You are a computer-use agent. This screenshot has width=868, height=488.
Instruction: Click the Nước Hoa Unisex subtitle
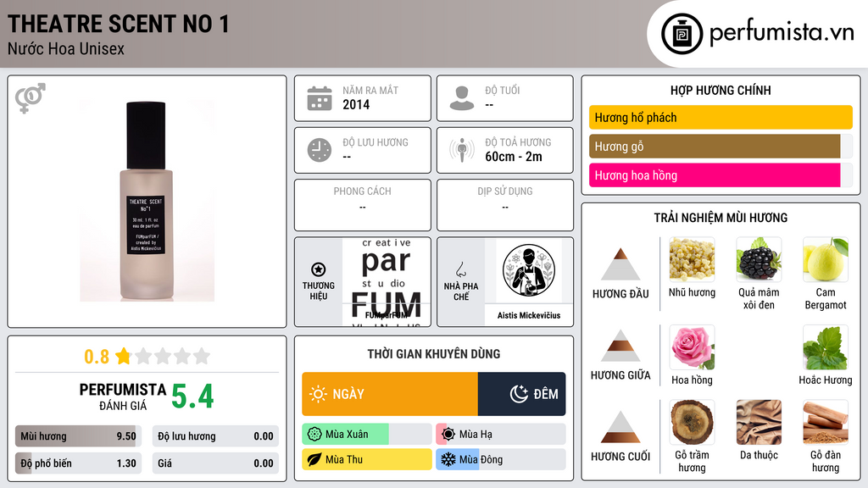(x=66, y=48)
